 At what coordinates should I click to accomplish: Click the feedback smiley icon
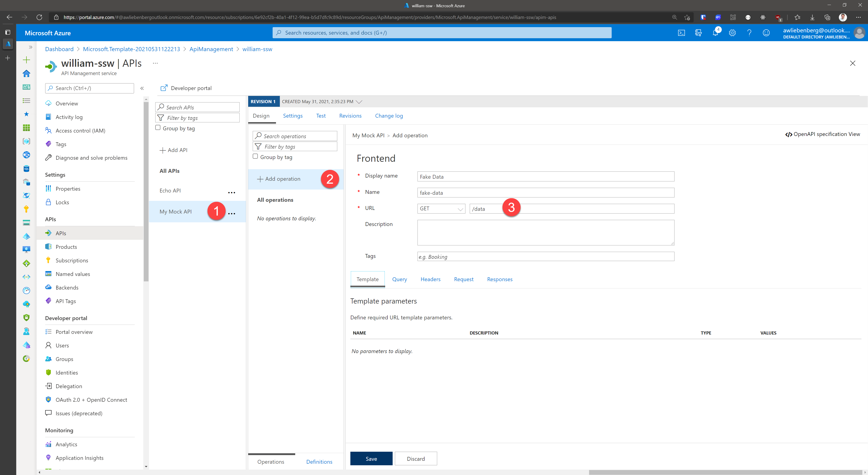pyautogui.click(x=766, y=33)
